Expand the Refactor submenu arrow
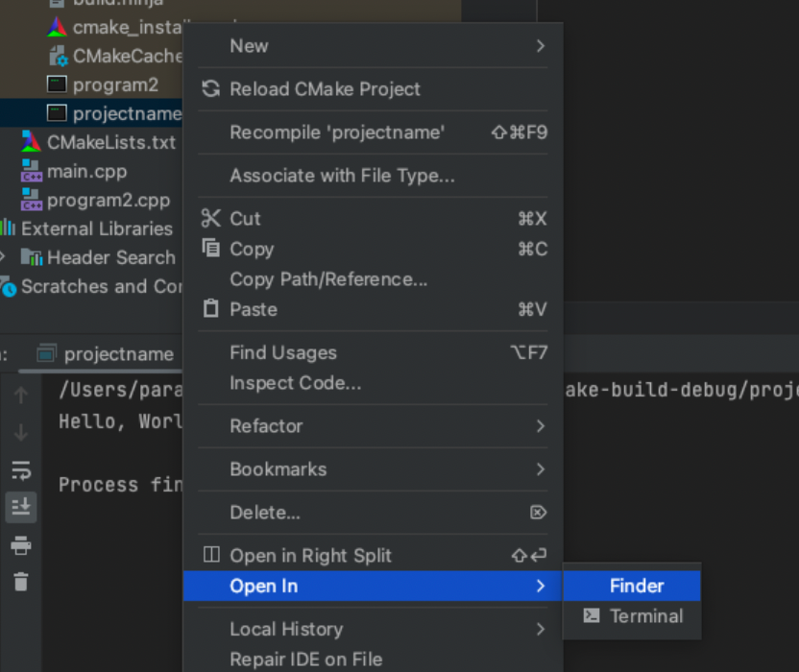 pos(540,426)
